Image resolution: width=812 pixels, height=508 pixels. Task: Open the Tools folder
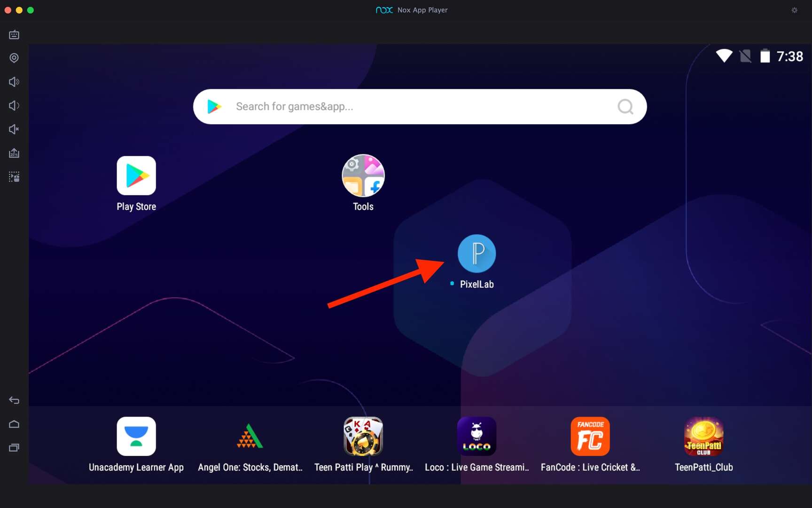click(x=363, y=176)
